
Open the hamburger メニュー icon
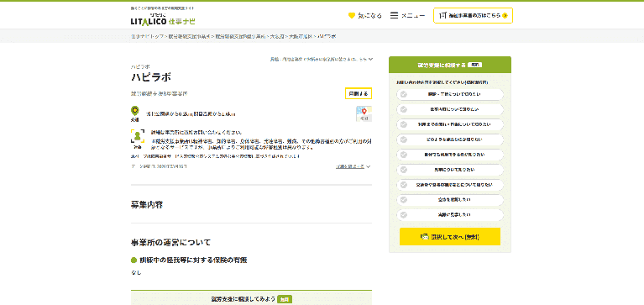394,16
